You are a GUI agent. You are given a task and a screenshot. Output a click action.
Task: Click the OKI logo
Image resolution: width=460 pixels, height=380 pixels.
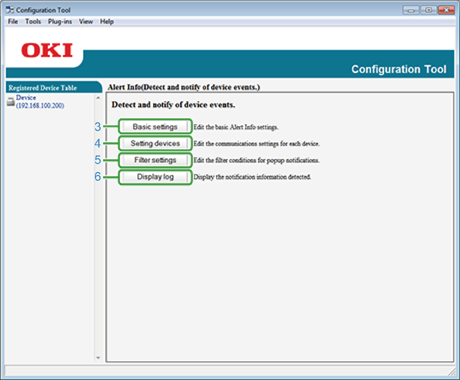click(47, 50)
